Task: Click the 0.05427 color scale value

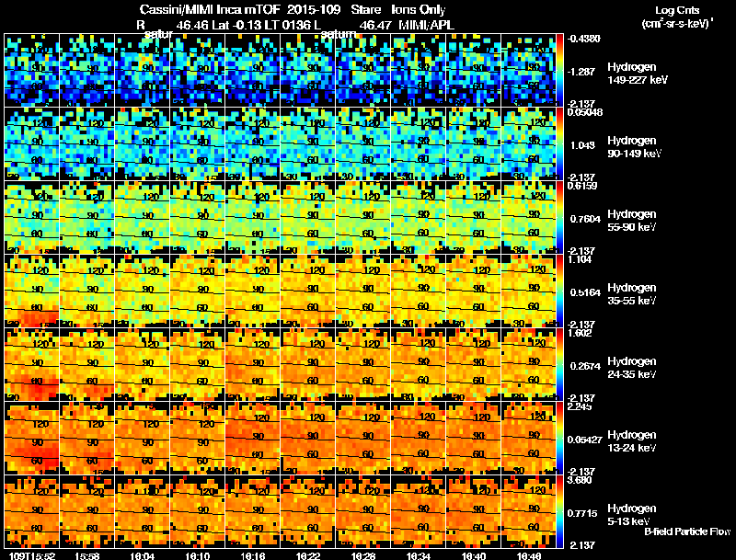Action: point(585,440)
